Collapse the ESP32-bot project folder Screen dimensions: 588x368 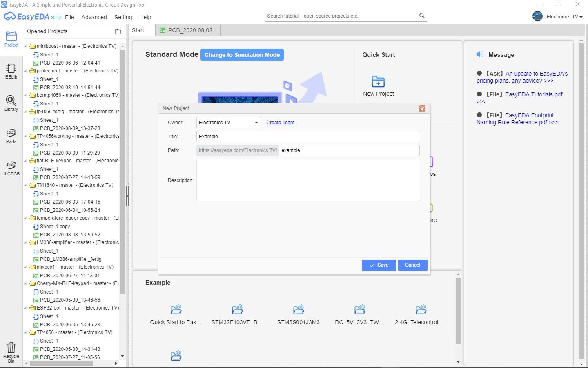click(x=26, y=308)
